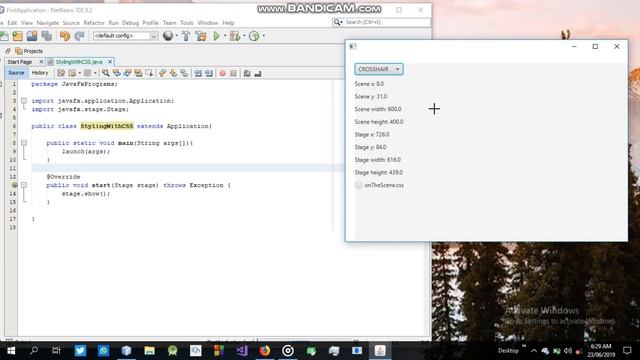This screenshot has height=360, width=640.
Task: Toggle Bookmark icon in editor toolbar
Action: [x=184, y=73]
